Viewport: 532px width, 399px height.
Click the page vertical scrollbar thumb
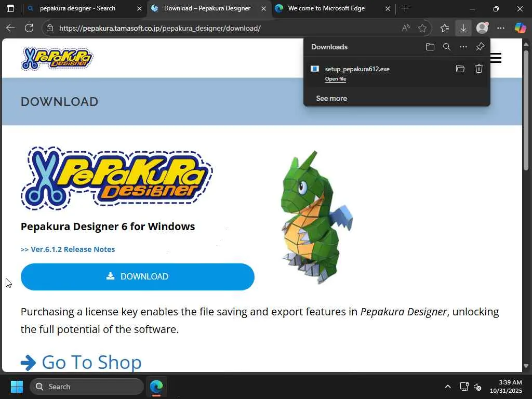pos(526,110)
